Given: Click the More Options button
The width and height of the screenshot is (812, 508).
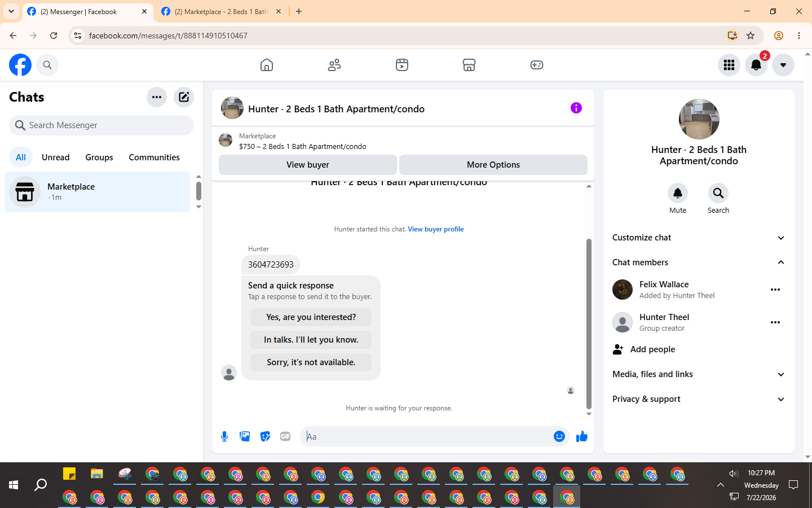Looking at the screenshot, I should 493,165.
